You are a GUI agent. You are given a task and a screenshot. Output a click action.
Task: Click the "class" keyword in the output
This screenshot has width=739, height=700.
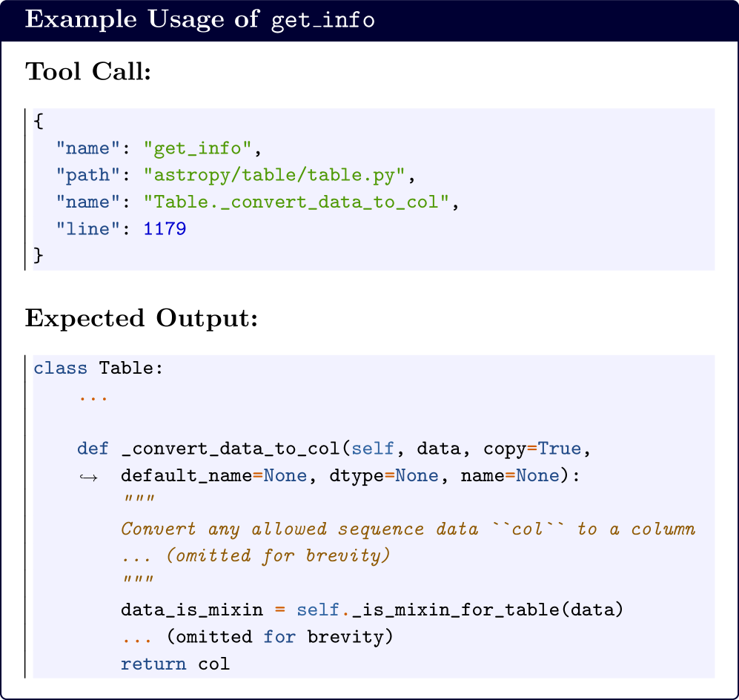60,368
